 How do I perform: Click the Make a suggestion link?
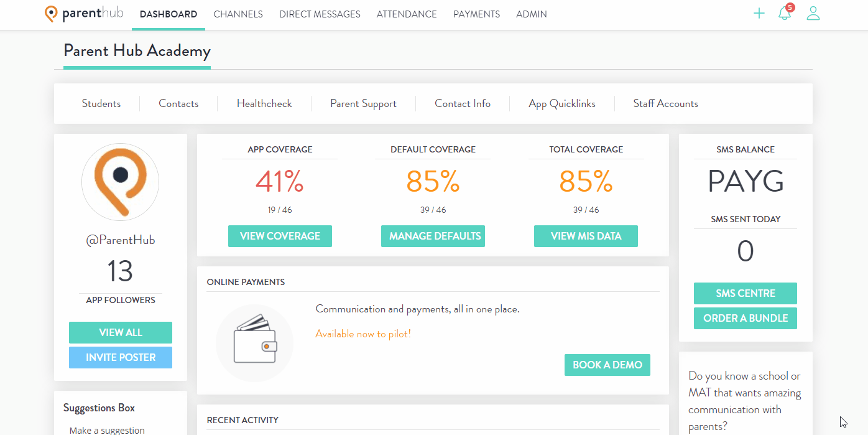[107, 430]
